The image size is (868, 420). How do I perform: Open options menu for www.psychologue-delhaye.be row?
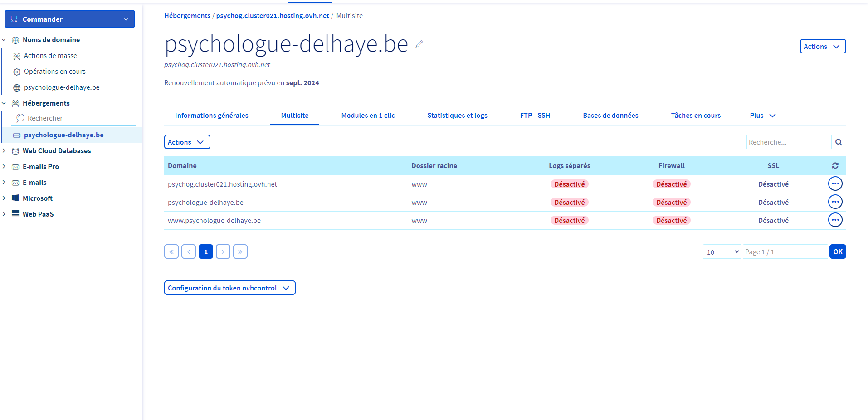pyautogui.click(x=835, y=220)
